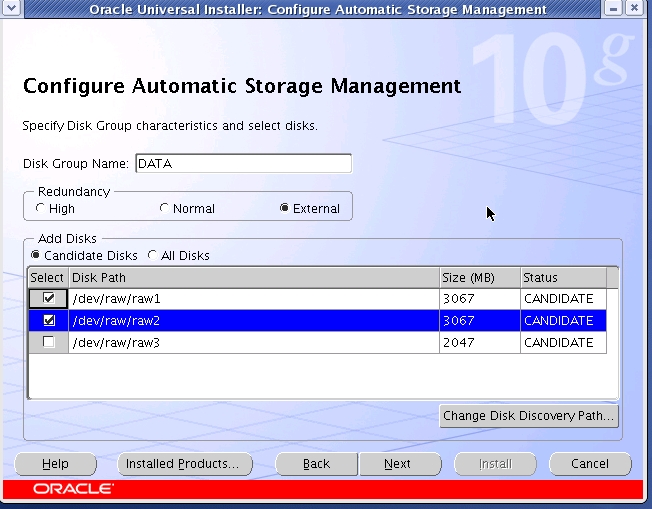This screenshot has width=652, height=509.
Task: Click CANDIDATE status of raw3 row
Action: coord(563,343)
